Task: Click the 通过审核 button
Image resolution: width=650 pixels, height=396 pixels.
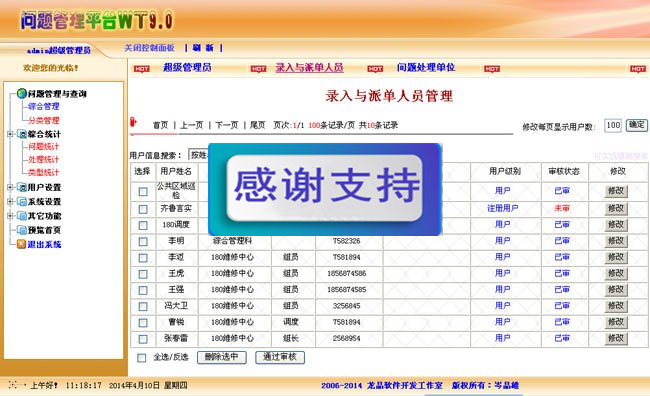Action: tap(280, 357)
